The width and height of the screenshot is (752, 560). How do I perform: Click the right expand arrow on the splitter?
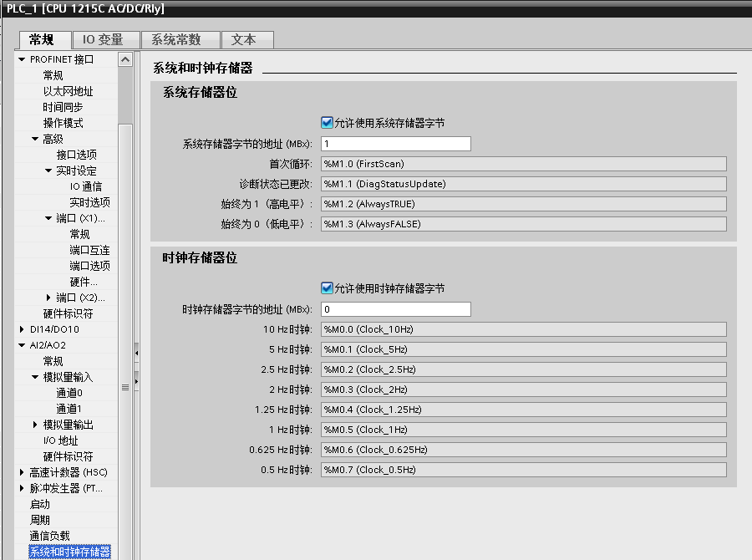137,381
